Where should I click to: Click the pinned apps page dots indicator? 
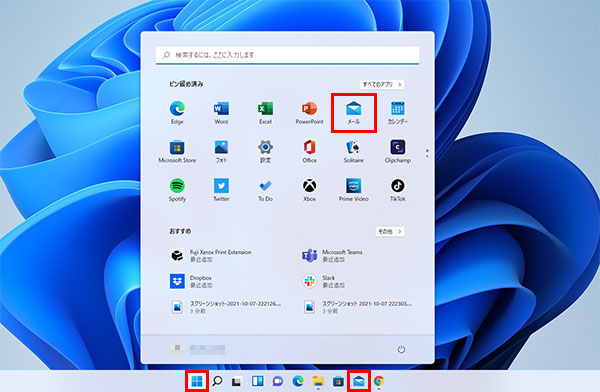pos(427,153)
